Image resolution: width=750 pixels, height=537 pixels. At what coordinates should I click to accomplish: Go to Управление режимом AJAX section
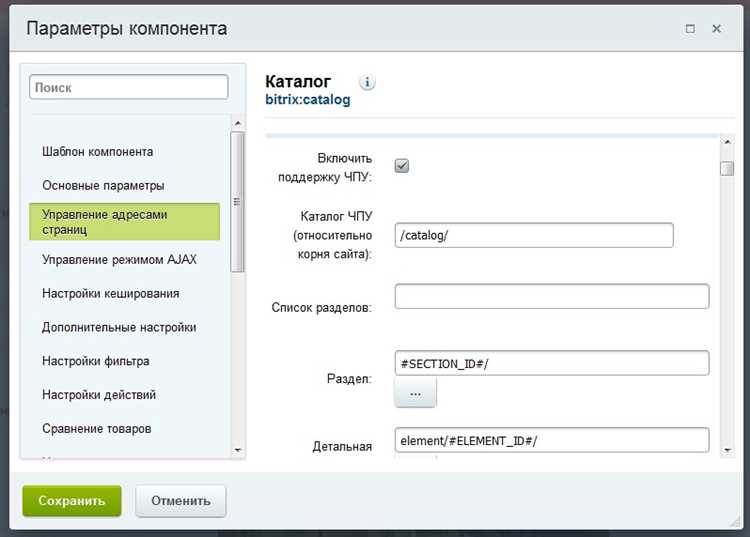pyautogui.click(x=119, y=260)
